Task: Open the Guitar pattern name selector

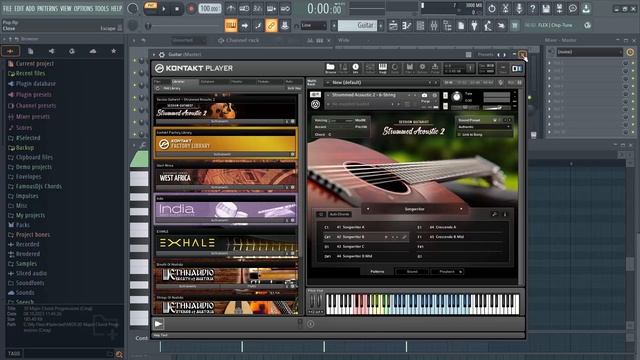Action: [358, 26]
